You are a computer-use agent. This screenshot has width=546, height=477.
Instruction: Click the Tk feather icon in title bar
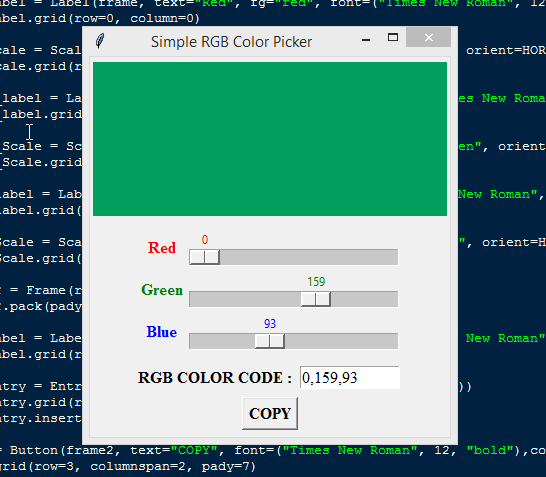(100, 41)
